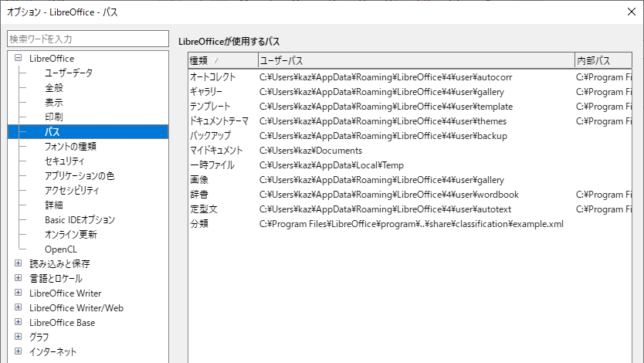Expand the 言語とロケール node
Viewport: 644px width, 363px height.
tap(18, 279)
